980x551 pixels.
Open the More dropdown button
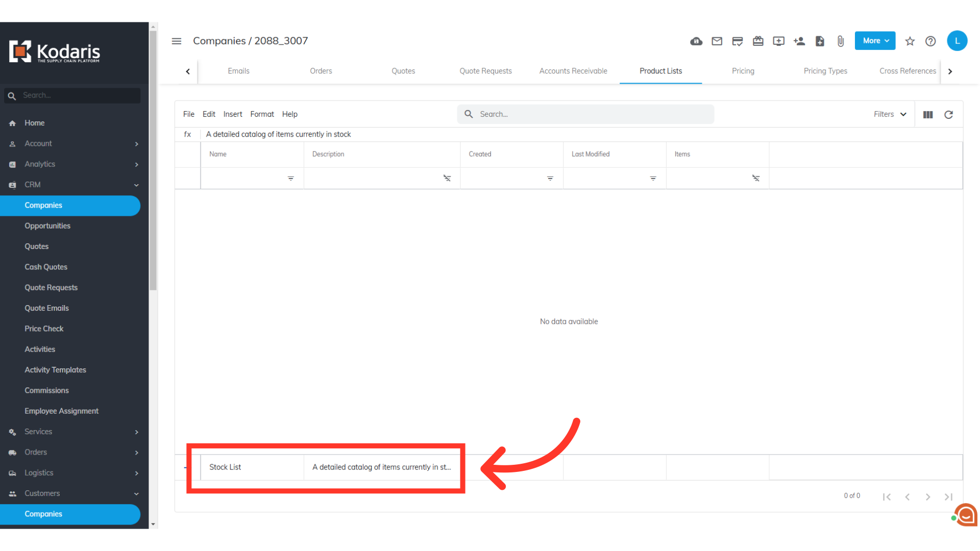coord(875,41)
